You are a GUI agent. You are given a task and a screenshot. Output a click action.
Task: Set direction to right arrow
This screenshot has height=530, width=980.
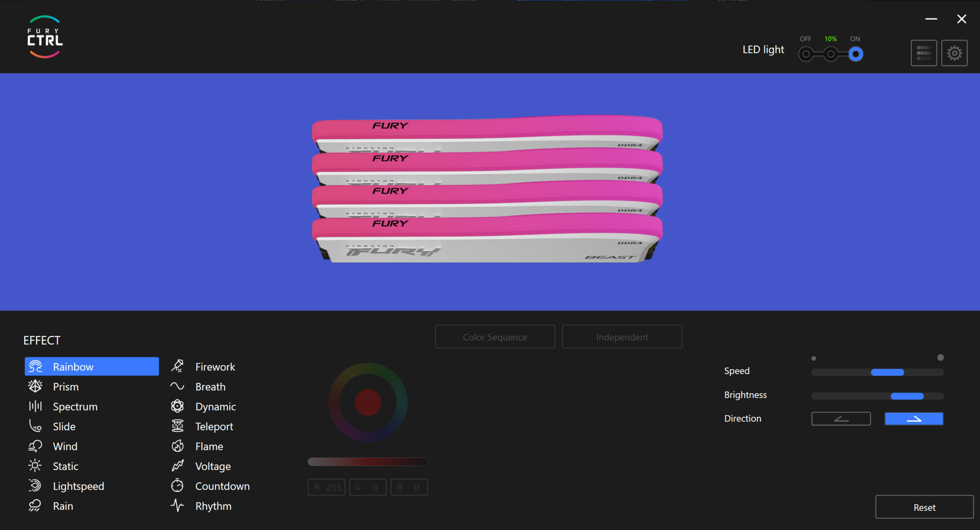coord(914,419)
